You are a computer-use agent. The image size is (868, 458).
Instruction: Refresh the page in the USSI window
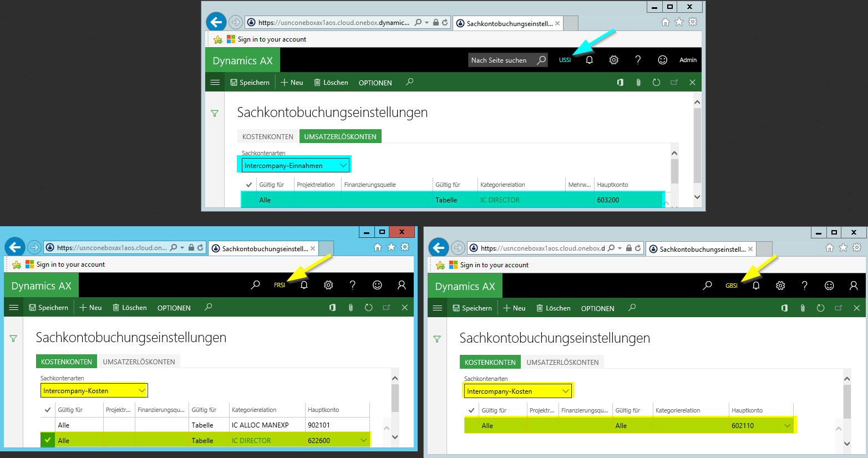656,83
